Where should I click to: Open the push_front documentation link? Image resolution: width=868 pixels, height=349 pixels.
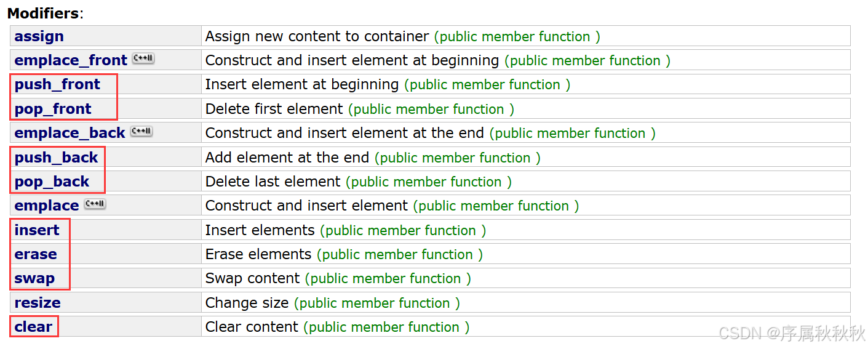(57, 84)
